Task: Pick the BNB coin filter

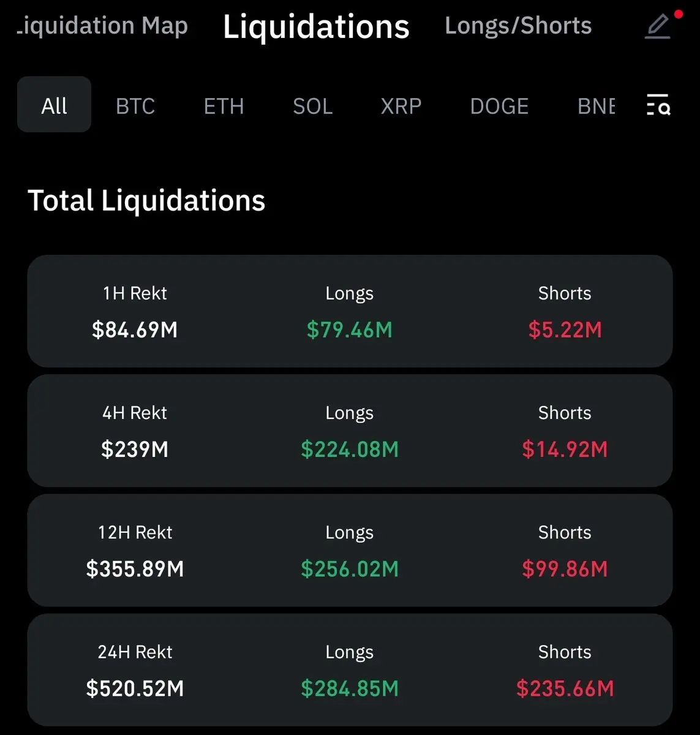Action: point(596,106)
